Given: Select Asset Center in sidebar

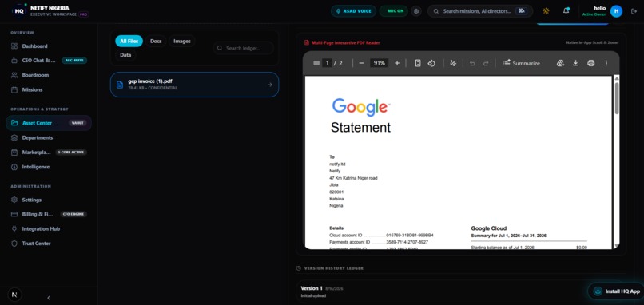Looking at the screenshot, I should 49,123.
